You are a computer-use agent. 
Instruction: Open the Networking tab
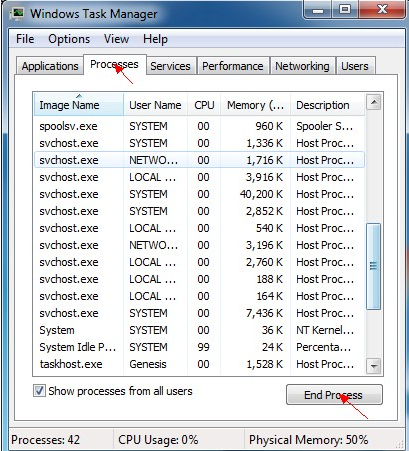302,66
